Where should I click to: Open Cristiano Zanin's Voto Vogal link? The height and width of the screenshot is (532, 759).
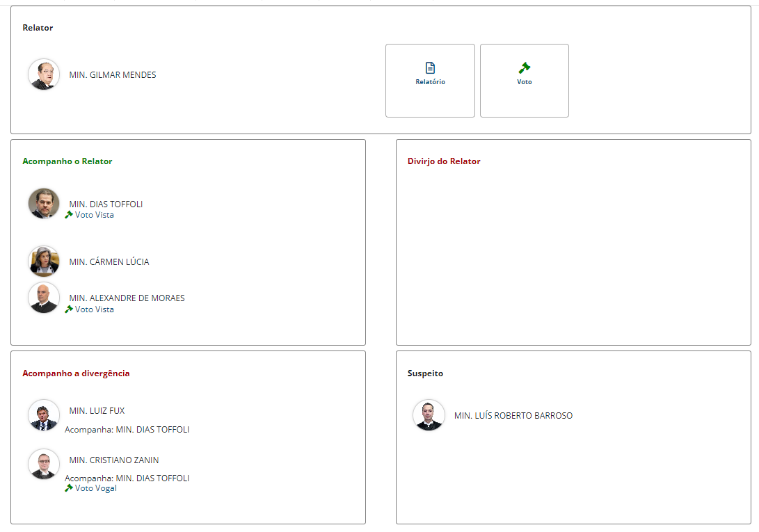(x=95, y=488)
